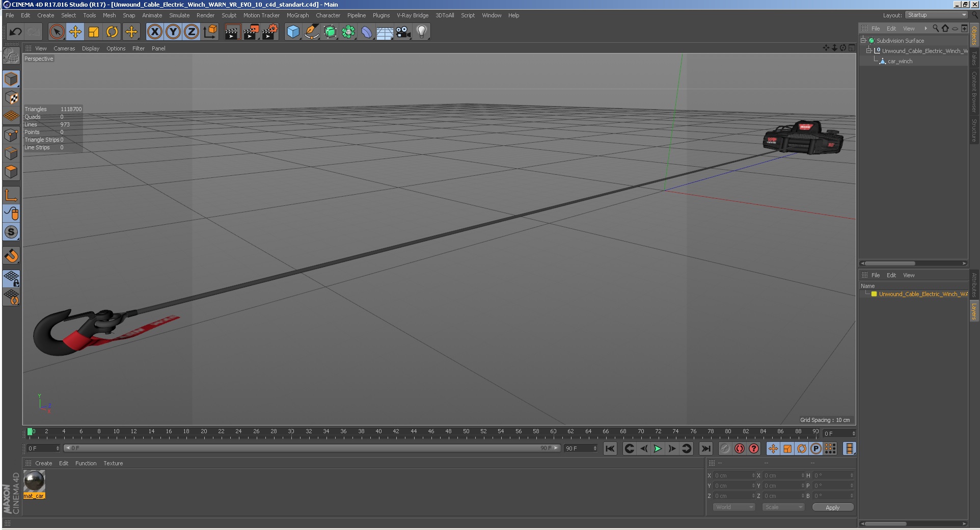Add a floor environment object
The image size is (980, 530).
pyautogui.click(x=385, y=32)
